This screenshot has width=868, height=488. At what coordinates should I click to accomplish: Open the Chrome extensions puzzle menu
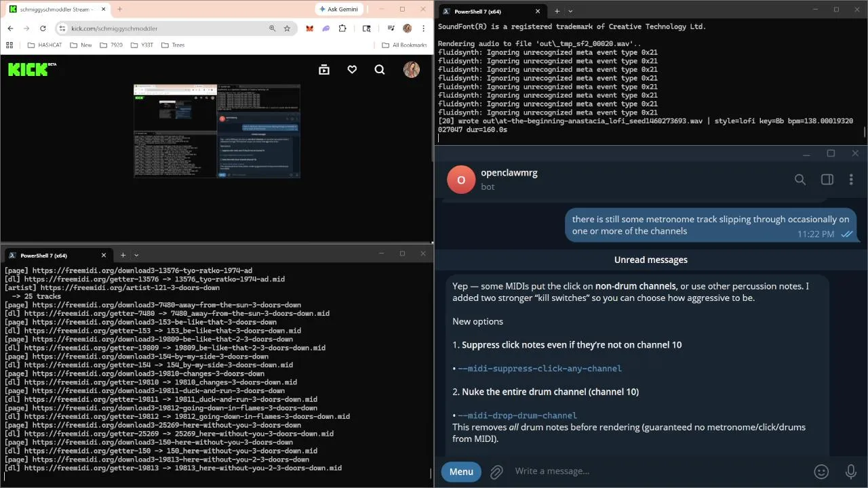click(342, 28)
